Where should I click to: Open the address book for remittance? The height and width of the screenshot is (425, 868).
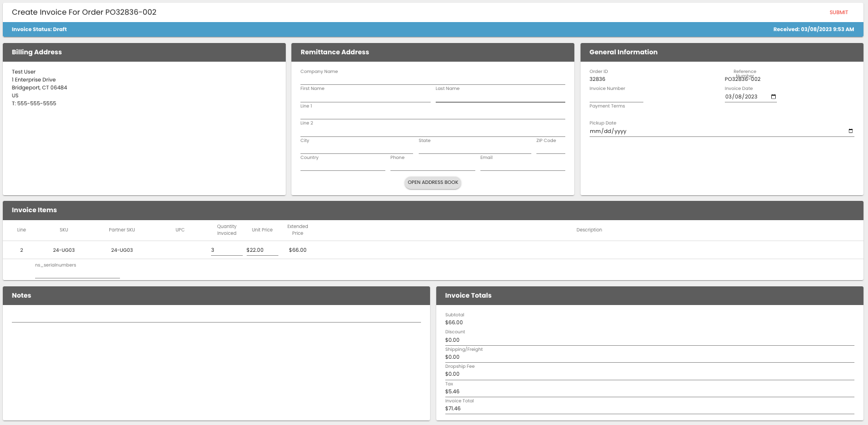[432, 182]
